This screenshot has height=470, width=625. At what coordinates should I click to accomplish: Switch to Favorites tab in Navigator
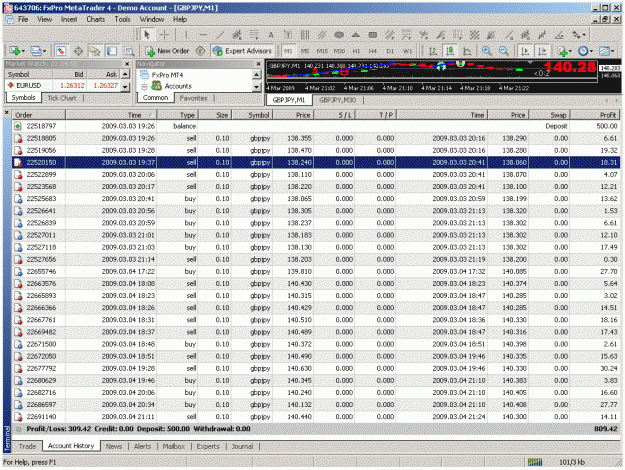[193, 98]
